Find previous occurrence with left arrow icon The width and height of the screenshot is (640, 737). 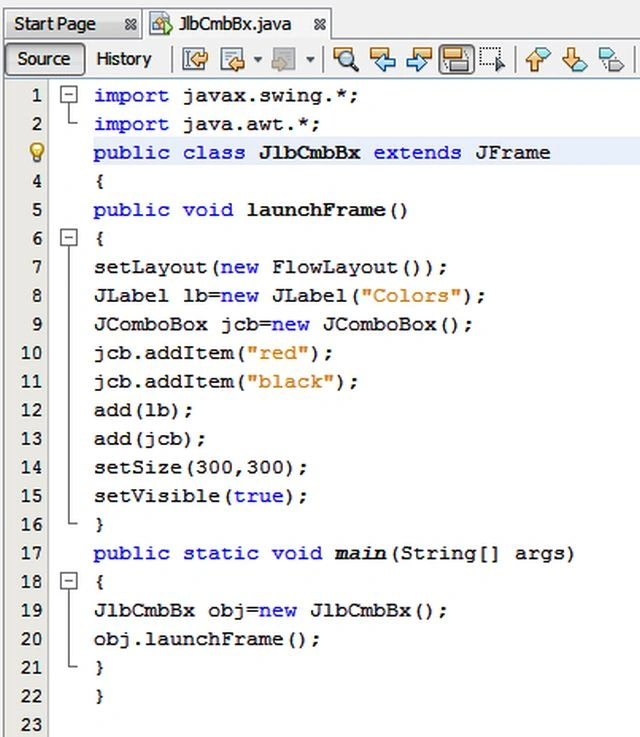[382, 60]
